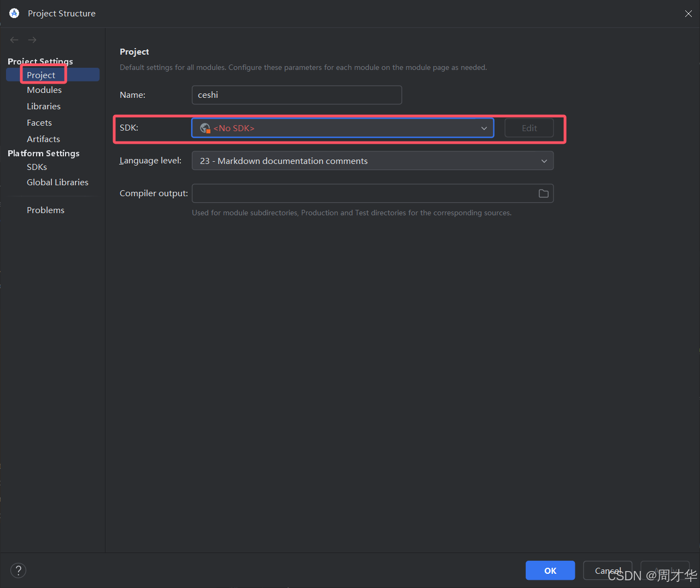Open the Modules settings page
The image size is (700, 588).
44,90
